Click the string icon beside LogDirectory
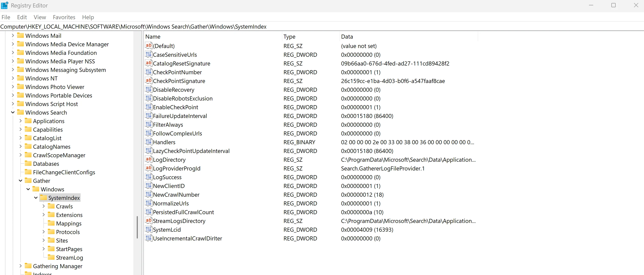The image size is (644, 275). [148, 159]
